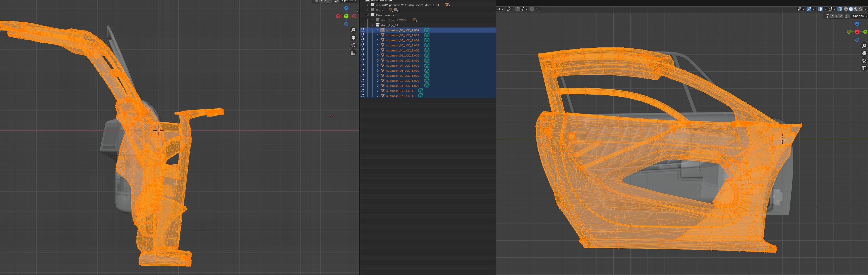Click blue Z axis on right navigation gizmo
Viewport: 868px width, 275px height.
[x=857, y=24]
